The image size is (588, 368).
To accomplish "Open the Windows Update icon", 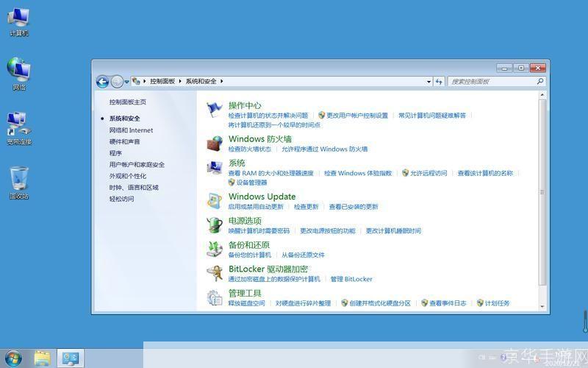I will pyautogui.click(x=215, y=201).
